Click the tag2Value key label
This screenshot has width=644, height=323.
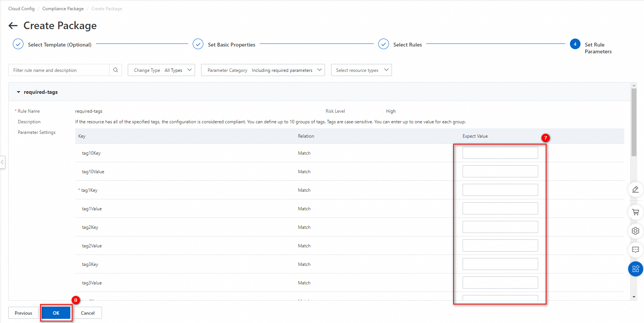tap(92, 246)
